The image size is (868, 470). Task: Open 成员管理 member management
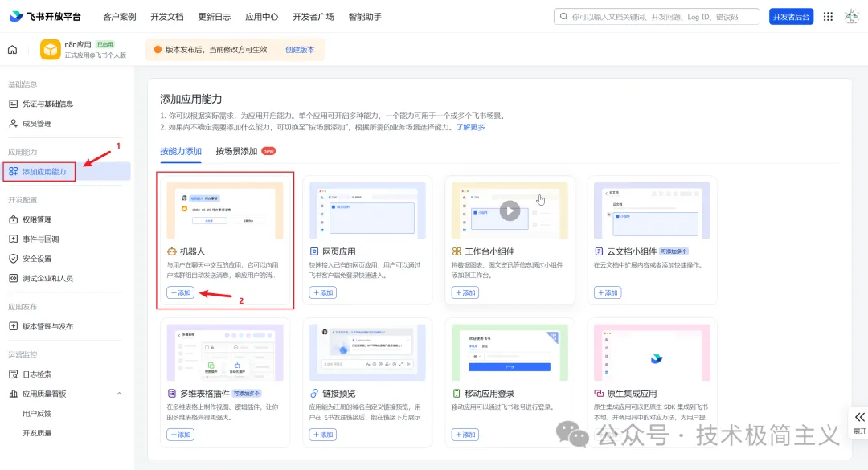(38, 123)
